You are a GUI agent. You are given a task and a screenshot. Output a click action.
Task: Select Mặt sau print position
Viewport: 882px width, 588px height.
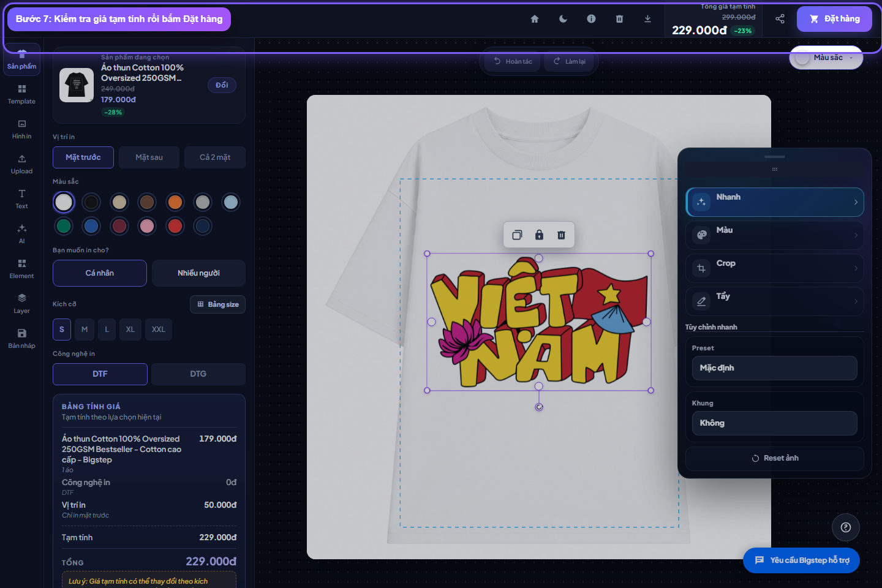pos(149,157)
